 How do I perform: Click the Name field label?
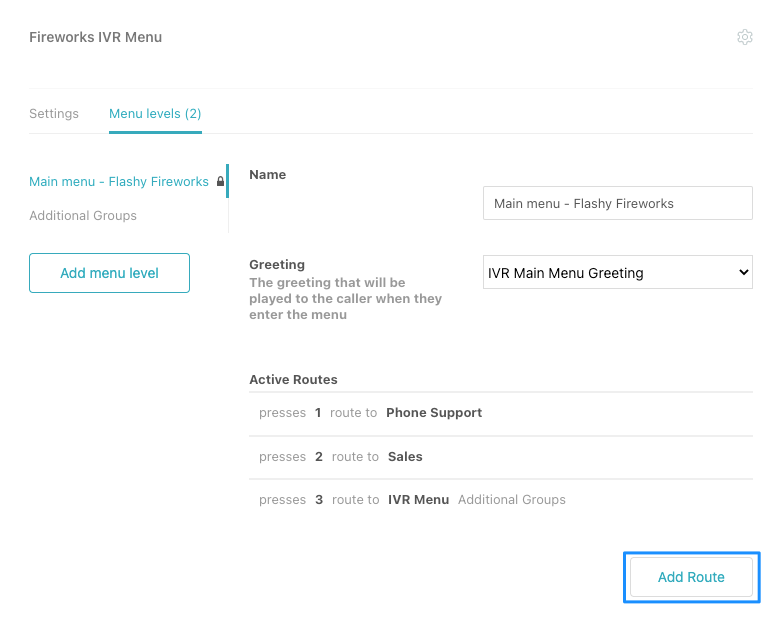tap(267, 175)
